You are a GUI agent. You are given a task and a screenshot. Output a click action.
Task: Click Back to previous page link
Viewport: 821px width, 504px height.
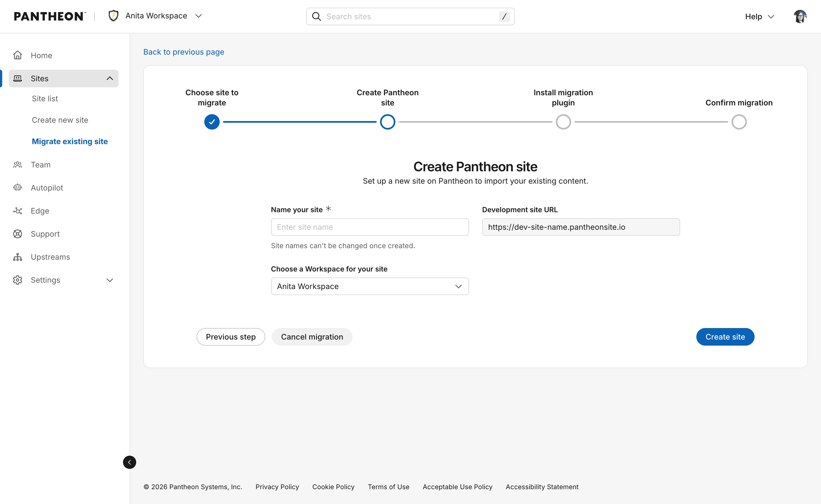coord(184,52)
